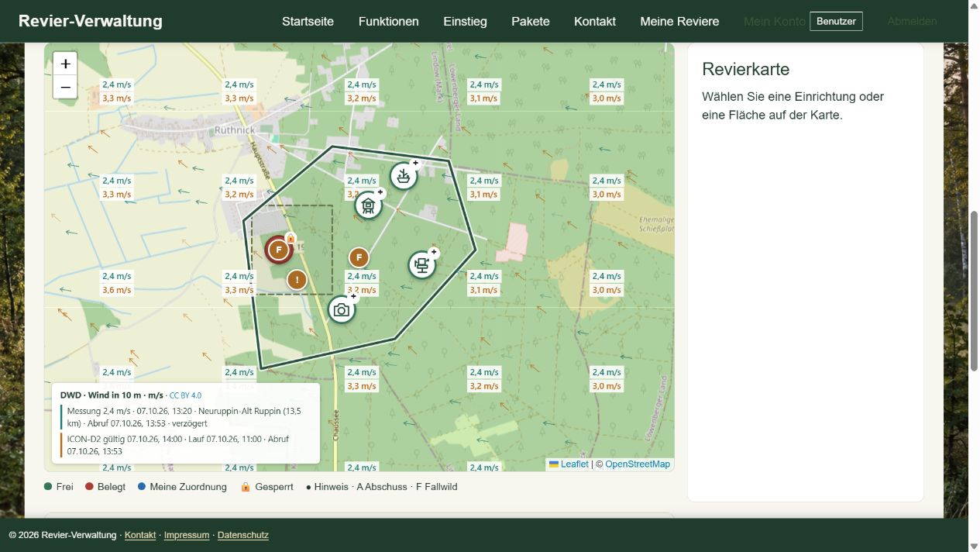Click the Revierkarte panel heading

tap(746, 69)
